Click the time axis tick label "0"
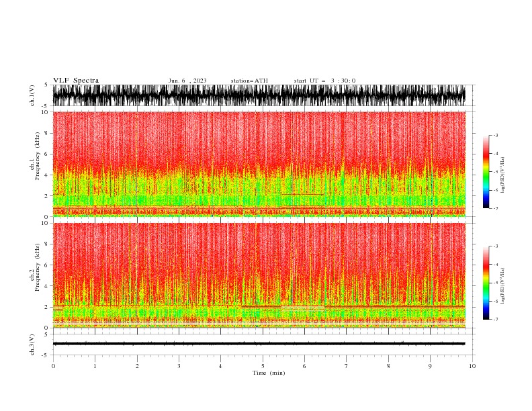 tap(53, 366)
